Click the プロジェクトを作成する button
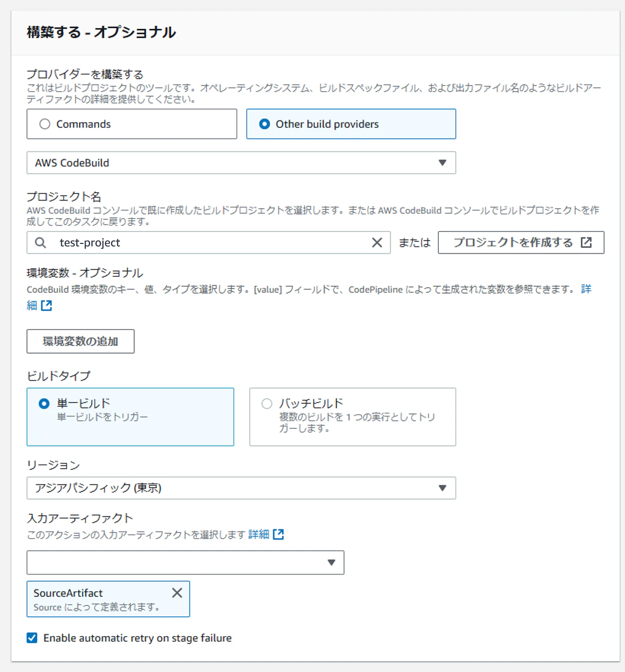Screen dimensions: 625x672 (x=521, y=242)
